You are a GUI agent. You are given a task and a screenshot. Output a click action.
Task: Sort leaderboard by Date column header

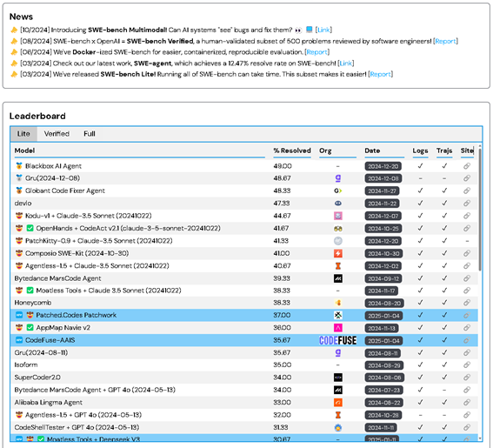[x=372, y=150]
